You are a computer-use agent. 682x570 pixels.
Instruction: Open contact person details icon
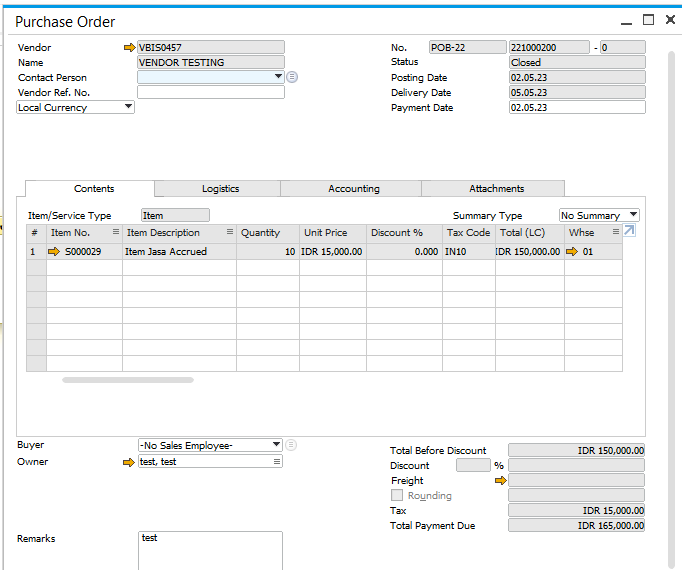[x=292, y=77]
